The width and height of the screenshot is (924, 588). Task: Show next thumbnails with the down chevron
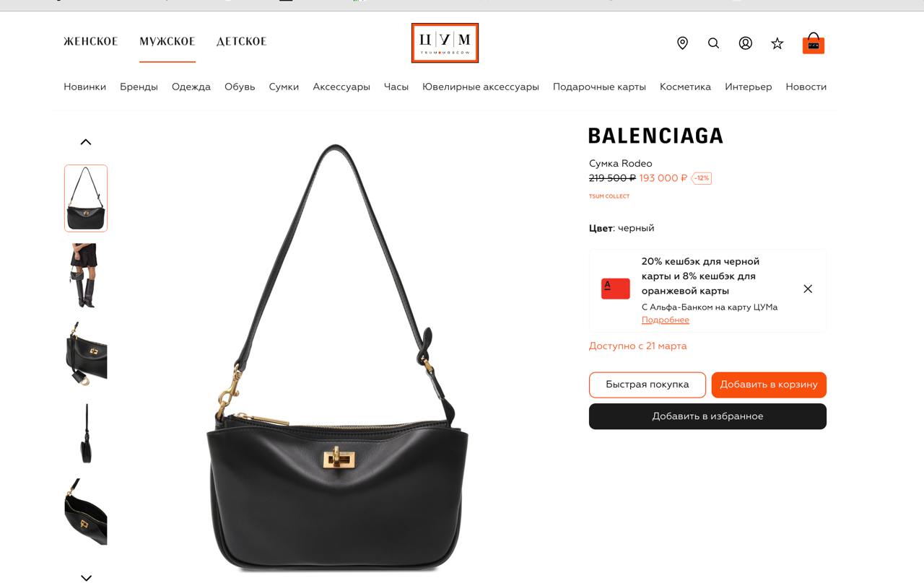pyautogui.click(x=86, y=578)
